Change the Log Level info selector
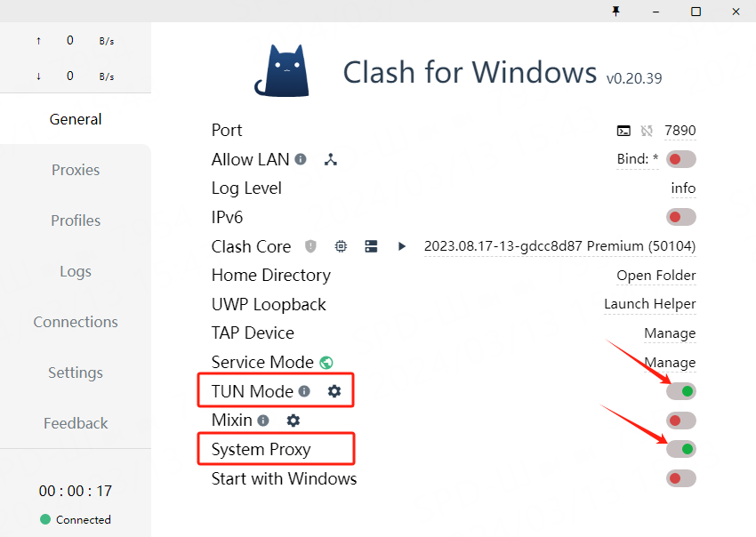 click(683, 188)
